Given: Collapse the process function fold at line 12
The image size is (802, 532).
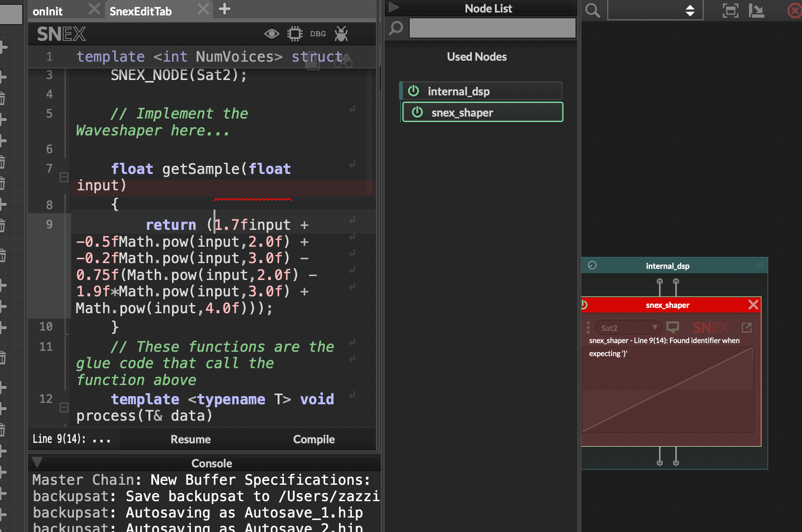Looking at the screenshot, I should click(x=64, y=408).
